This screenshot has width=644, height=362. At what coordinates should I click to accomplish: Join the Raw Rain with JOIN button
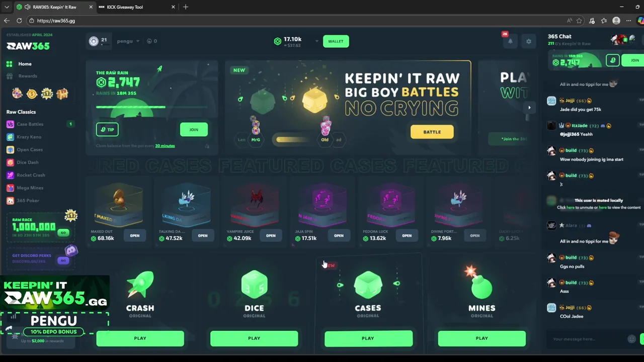194,129
